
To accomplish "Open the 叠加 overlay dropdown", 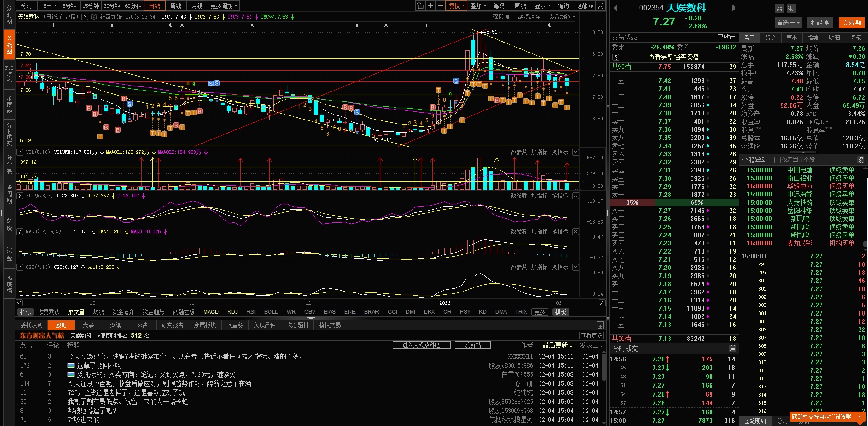I will coord(479,6).
